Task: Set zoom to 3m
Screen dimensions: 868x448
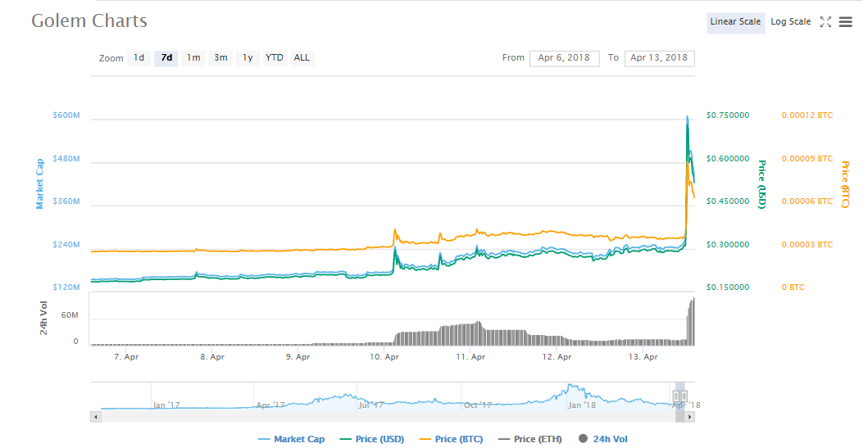Action: click(x=220, y=58)
